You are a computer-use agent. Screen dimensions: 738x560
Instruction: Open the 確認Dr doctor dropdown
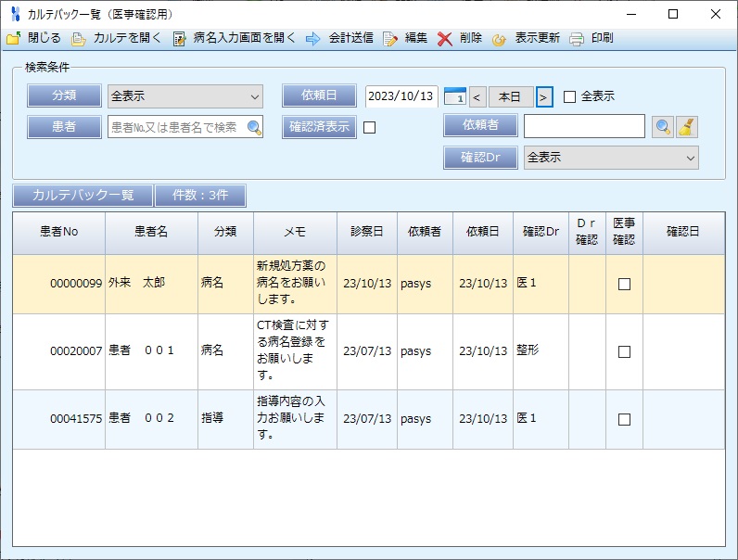(690, 159)
